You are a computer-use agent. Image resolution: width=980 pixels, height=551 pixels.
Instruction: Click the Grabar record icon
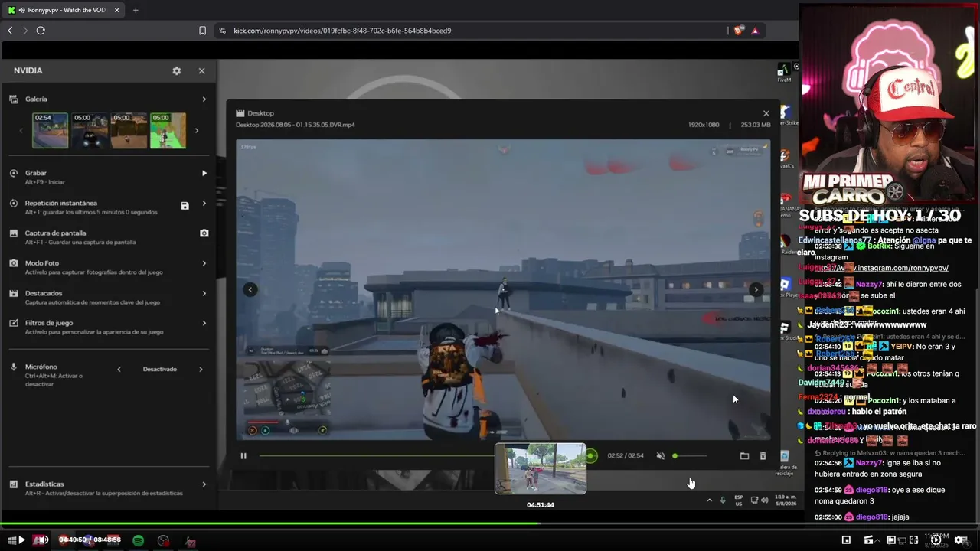[14, 173]
